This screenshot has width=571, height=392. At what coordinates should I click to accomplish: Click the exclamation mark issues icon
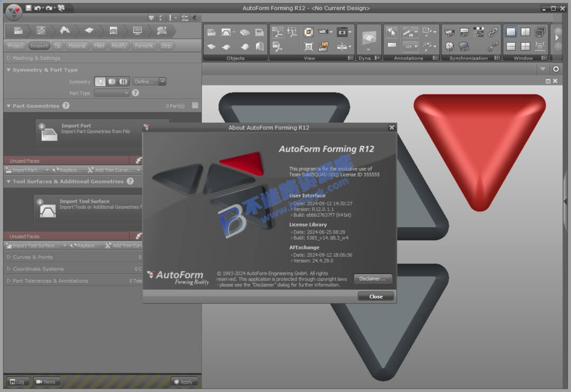[170, 17]
